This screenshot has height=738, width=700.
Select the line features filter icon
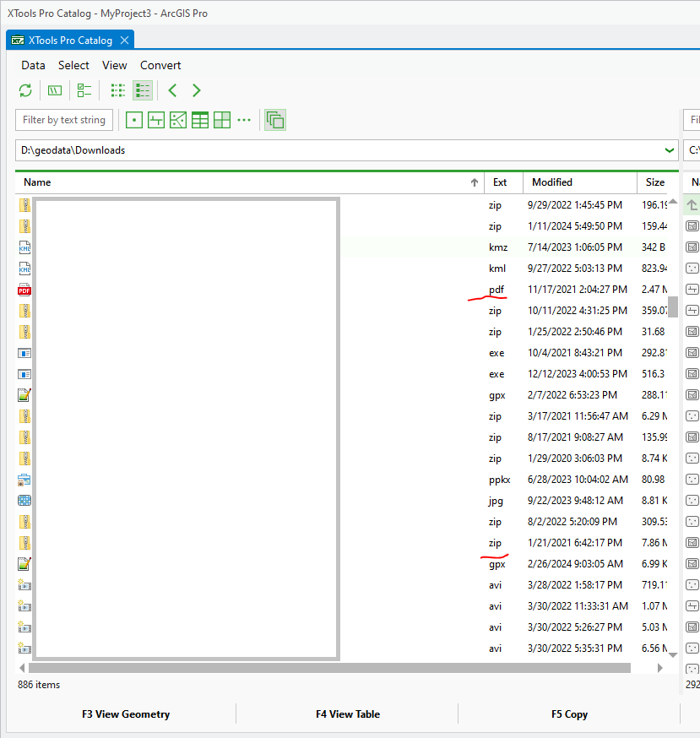click(x=156, y=120)
